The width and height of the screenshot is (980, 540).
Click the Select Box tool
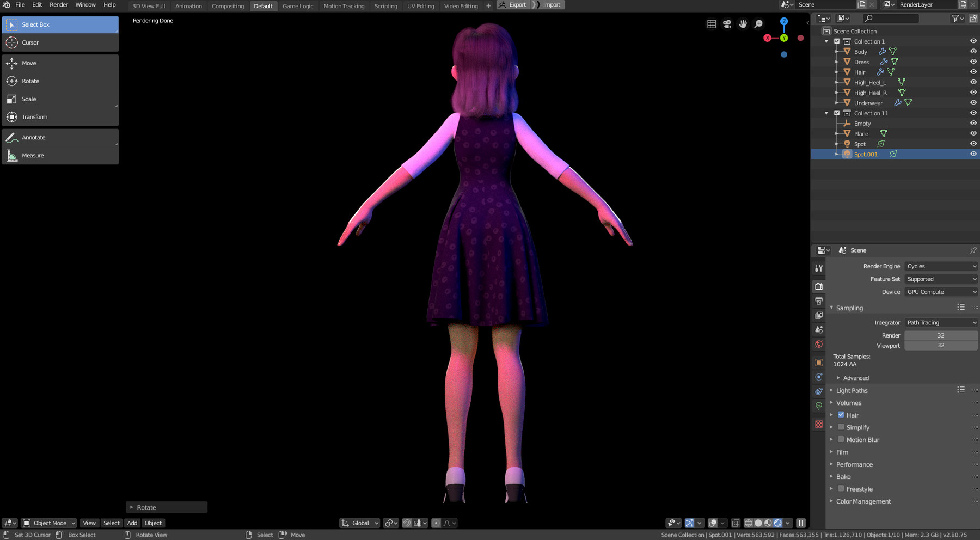point(60,24)
